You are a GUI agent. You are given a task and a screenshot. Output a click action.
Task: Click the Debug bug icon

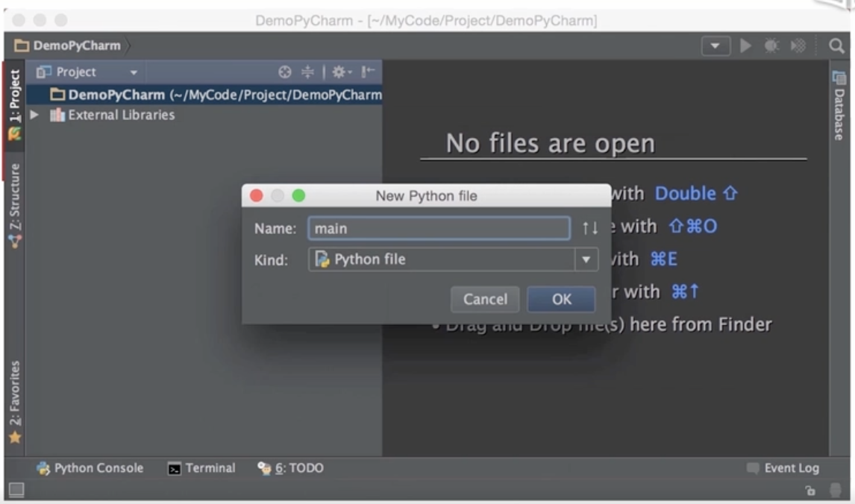(771, 45)
